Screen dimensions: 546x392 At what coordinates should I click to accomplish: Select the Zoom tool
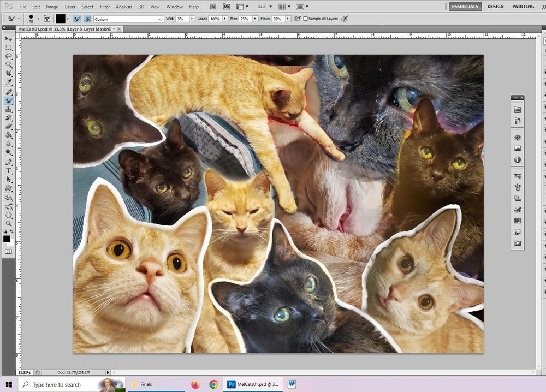pos(8,223)
